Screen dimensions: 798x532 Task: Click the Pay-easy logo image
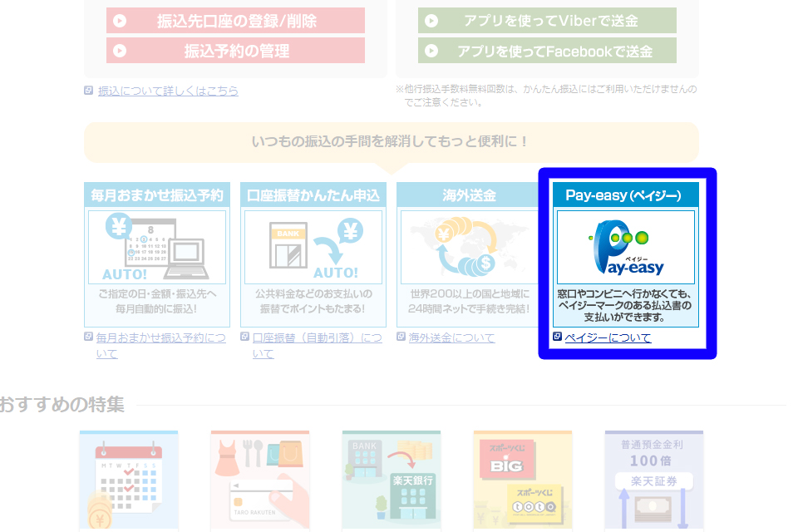625,248
